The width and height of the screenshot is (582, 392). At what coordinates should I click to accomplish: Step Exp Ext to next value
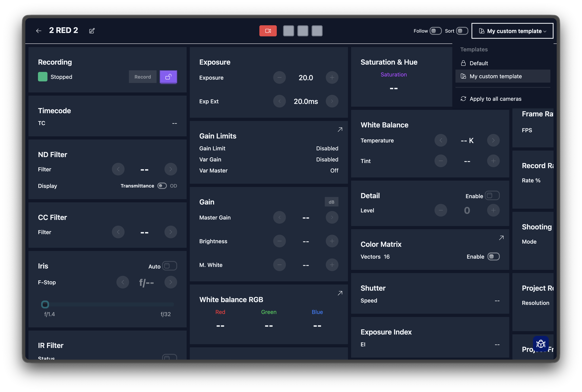tap(332, 101)
